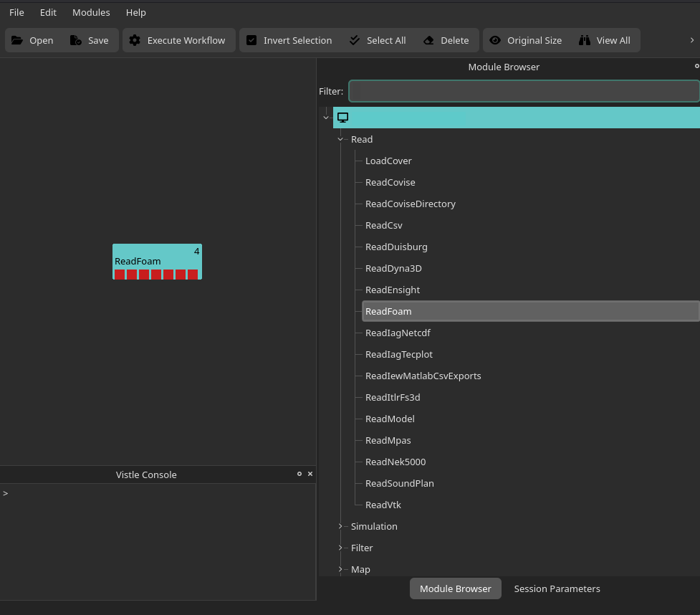Select ReadCoviseDirectory module
Screen dimensions: 700x615
pyautogui.click(x=411, y=204)
